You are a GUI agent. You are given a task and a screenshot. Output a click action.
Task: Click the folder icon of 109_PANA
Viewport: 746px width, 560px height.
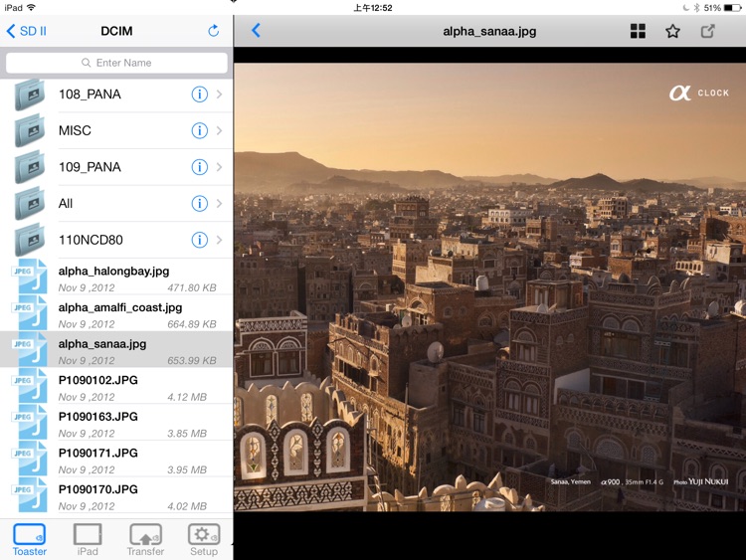click(30, 167)
